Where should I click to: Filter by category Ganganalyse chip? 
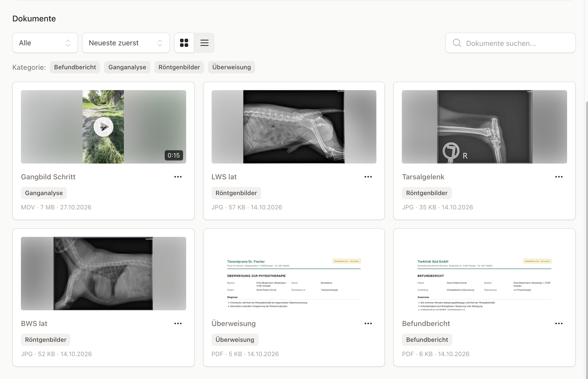point(127,67)
